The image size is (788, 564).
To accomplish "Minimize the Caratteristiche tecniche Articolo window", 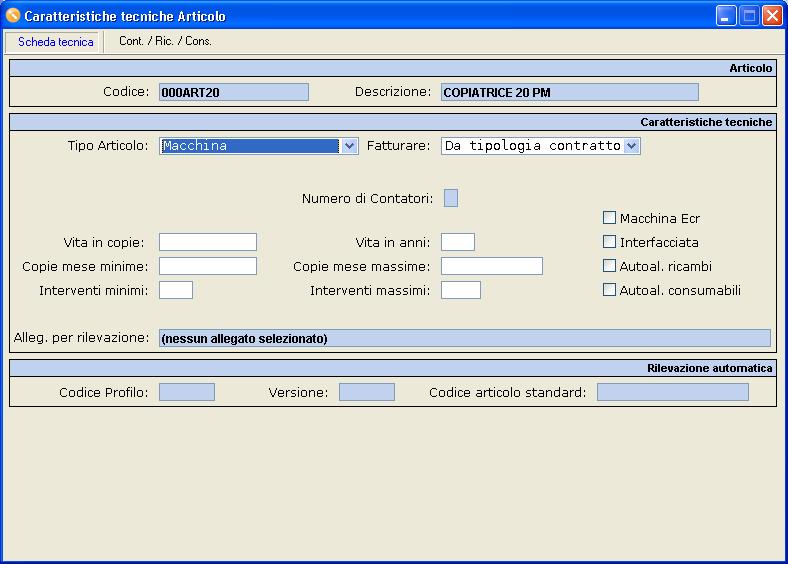I will [726, 16].
